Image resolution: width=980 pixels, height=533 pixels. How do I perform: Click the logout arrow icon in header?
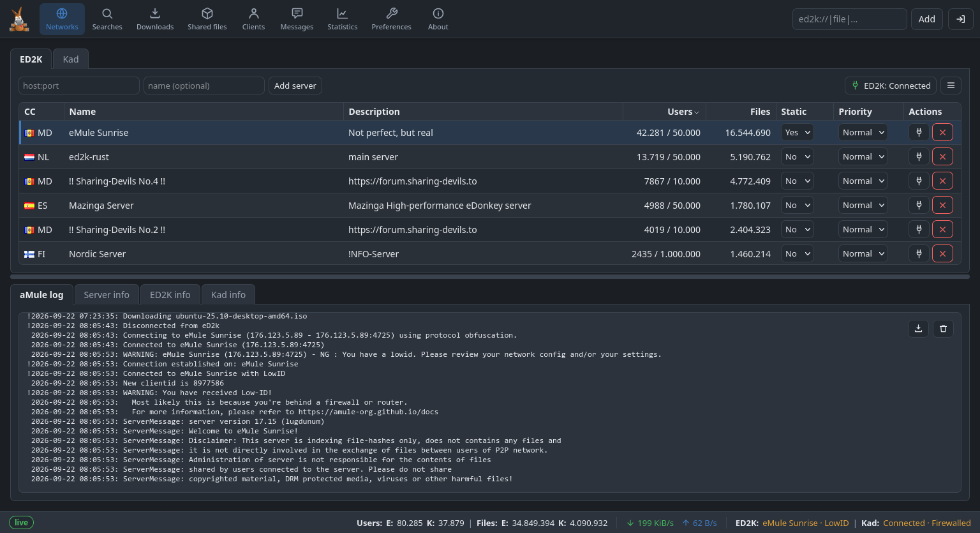pos(961,19)
